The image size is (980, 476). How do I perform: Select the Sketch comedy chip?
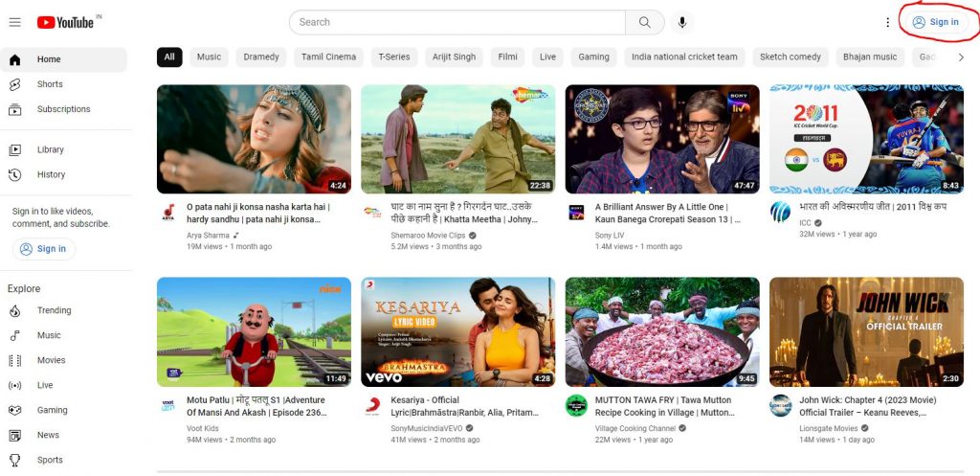coord(790,57)
